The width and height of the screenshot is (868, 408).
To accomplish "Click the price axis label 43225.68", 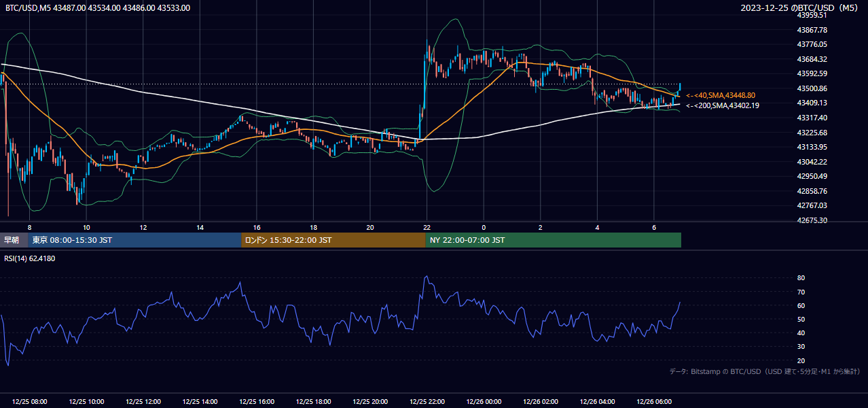I will point(812,133).
